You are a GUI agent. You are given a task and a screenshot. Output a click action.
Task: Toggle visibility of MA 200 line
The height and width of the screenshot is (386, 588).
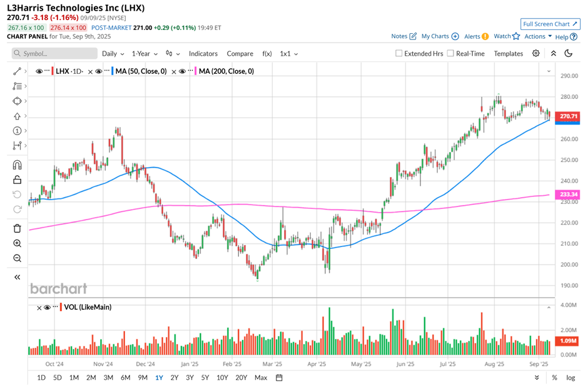[x=182, y=71]
